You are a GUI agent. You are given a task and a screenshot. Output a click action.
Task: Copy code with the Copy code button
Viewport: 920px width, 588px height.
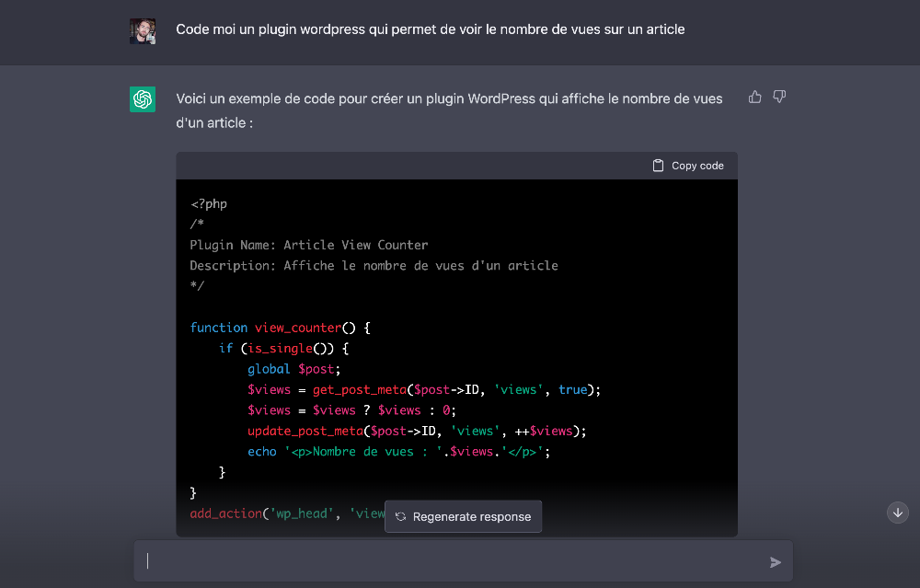[688, 166]
